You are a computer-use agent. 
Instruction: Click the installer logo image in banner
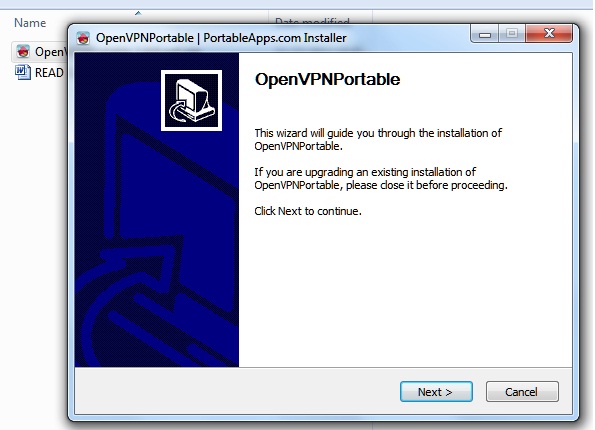191,101
